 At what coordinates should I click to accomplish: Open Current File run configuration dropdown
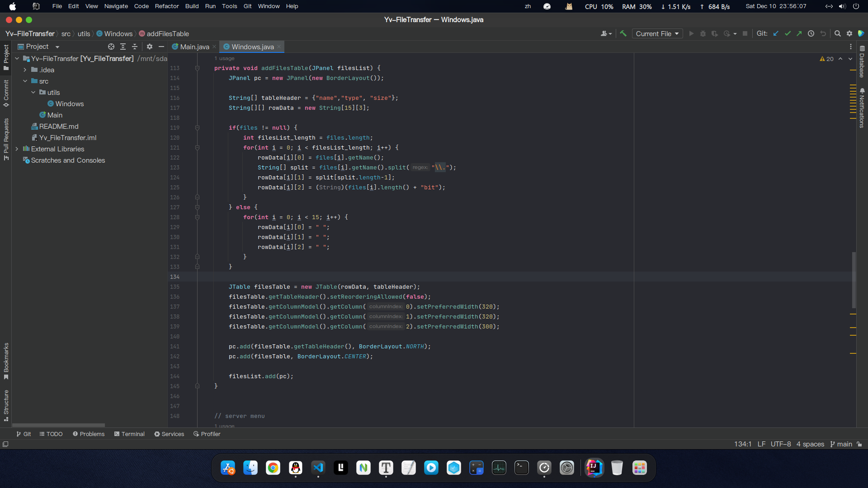(x=657, y=33)
